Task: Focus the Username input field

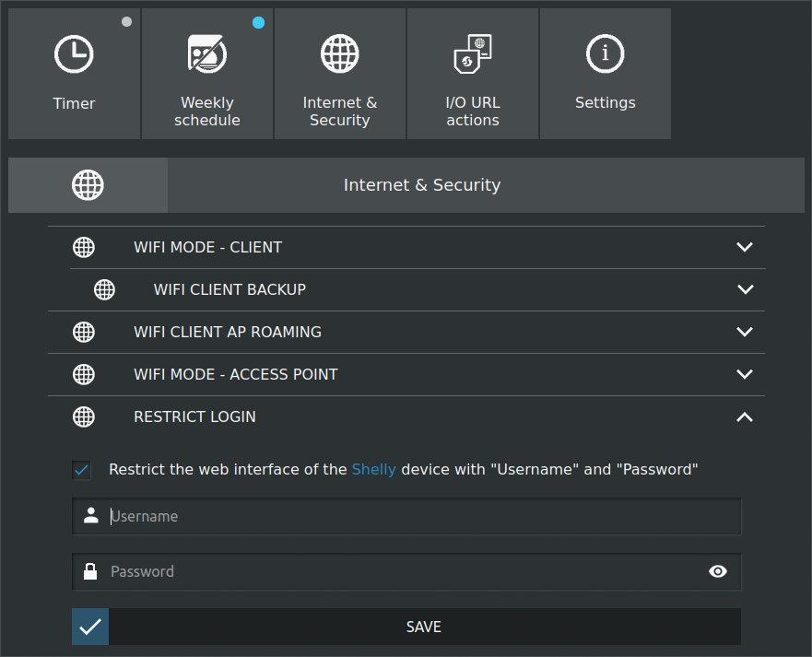Action: (x=406, y=517)
